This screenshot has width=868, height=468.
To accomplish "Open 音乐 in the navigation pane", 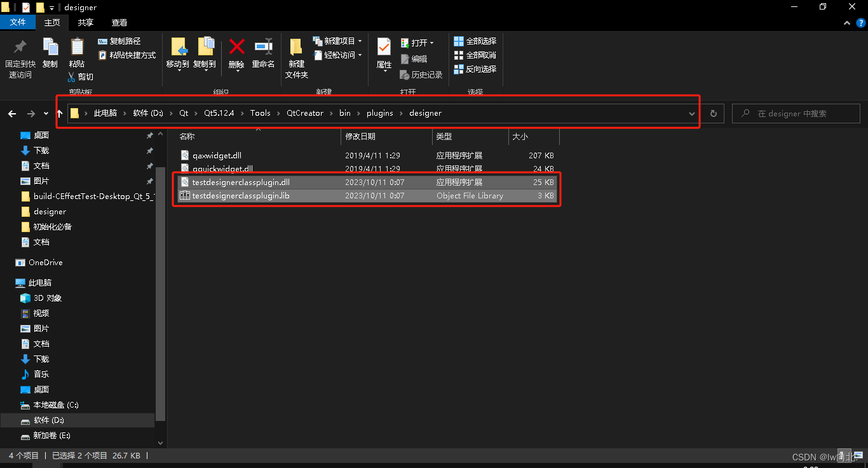I will (41, 374).
